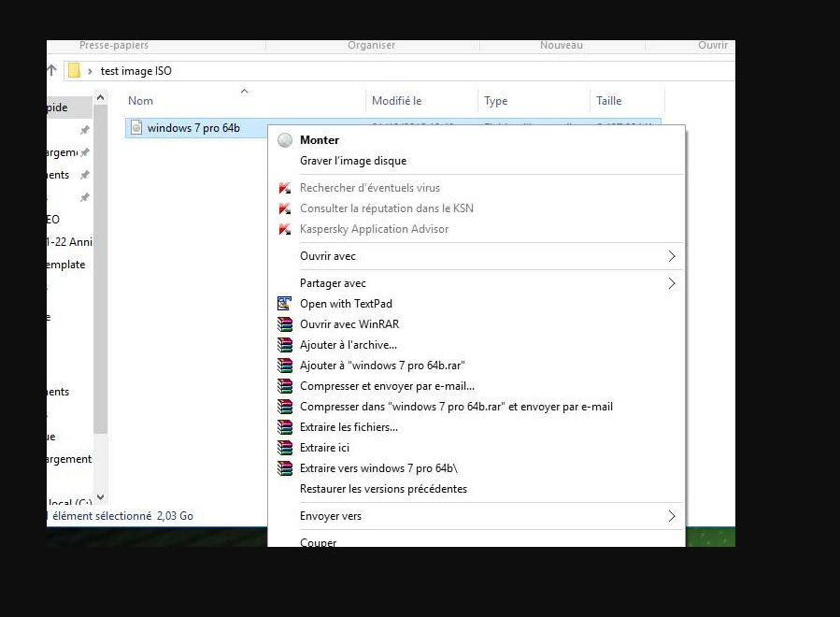Viewport: 840px width, 617px height.
Task: Sort by the Type column header
Action: click(x=495, y=101)
